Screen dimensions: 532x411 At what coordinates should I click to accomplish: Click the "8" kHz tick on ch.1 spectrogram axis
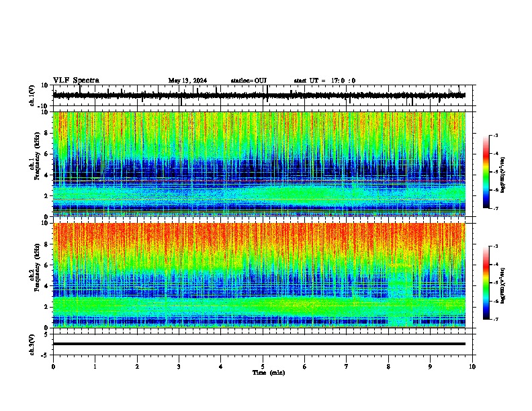[46, 133]
